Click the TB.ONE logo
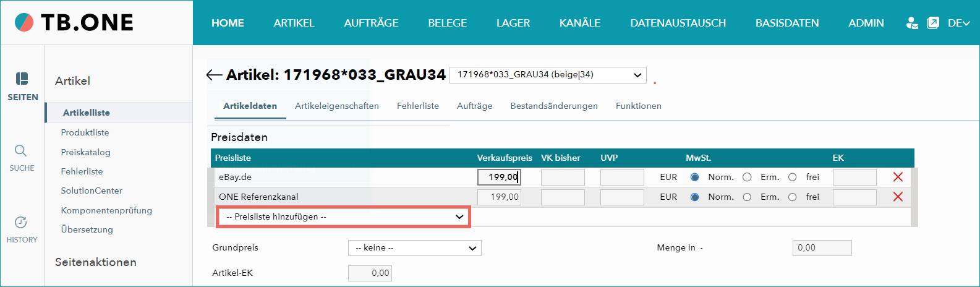This screenshot has width=980, height=287. coord(74,22)
